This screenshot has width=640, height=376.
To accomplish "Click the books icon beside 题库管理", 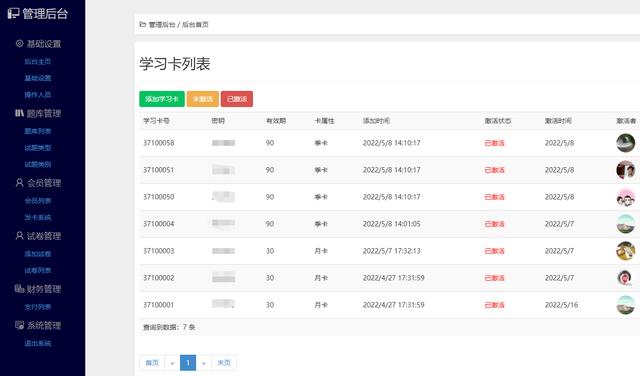I will [20, 113].
